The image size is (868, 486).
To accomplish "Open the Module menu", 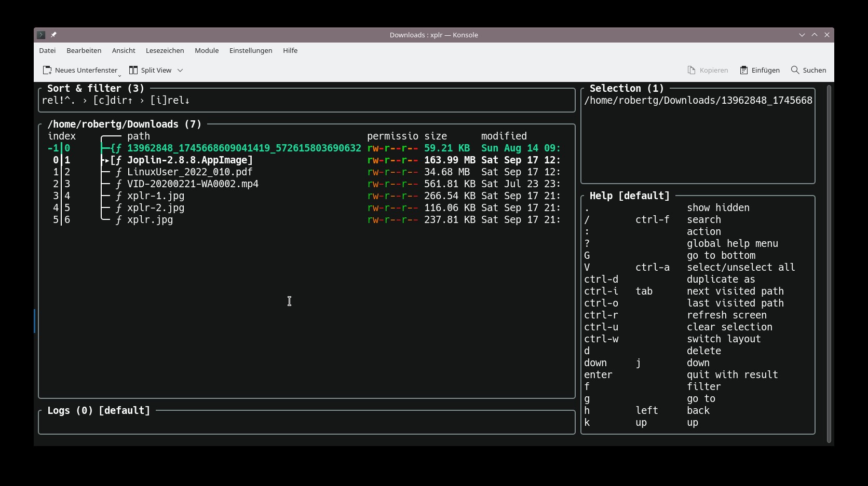I will (x=207, y=50).
